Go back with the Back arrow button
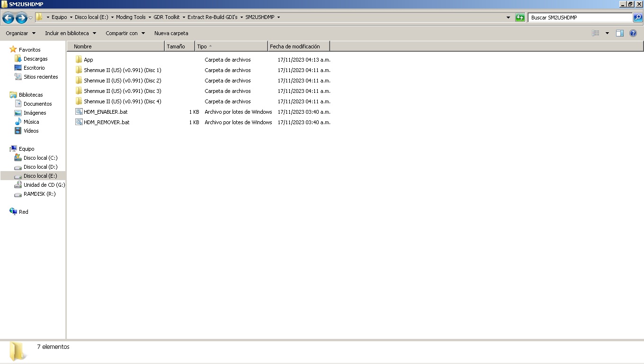The height and width of the screenshot is (364, 644). 8,18
